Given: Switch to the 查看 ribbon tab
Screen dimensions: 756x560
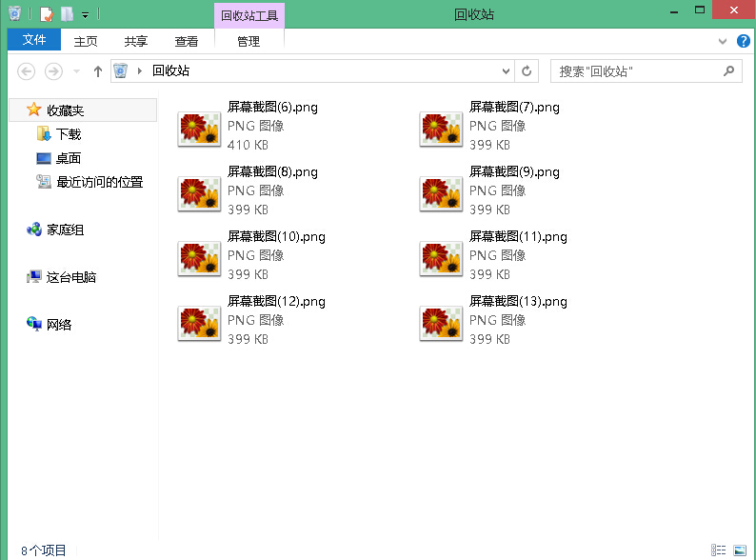Looking at the screenshot, I should coord(187,41).
